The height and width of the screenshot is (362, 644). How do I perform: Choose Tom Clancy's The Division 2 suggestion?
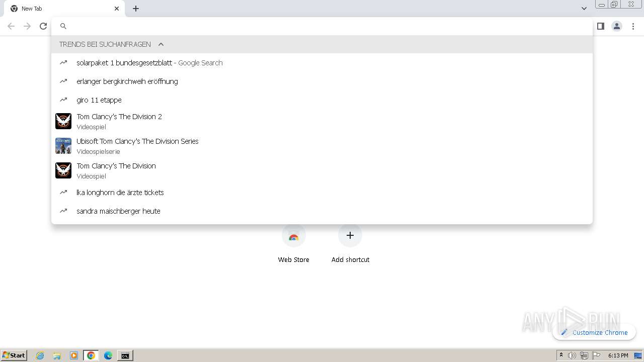[322, 122]
